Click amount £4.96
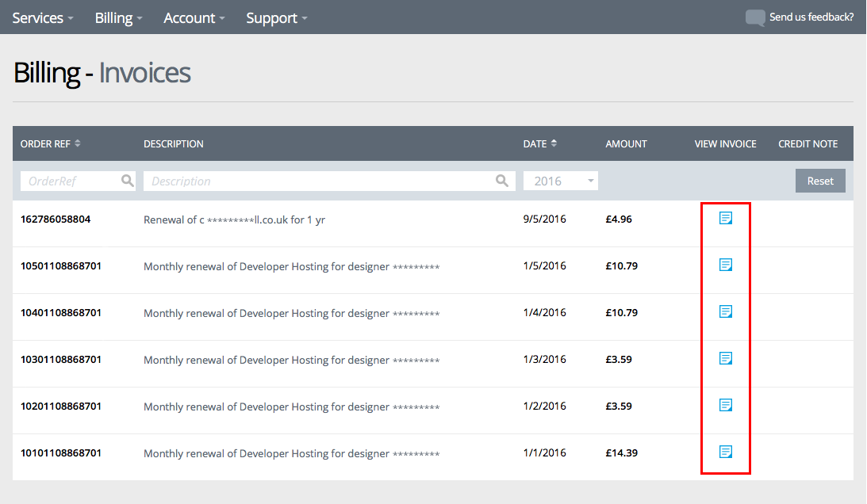This screenshot has width=867, height=504. pos(619,219)
